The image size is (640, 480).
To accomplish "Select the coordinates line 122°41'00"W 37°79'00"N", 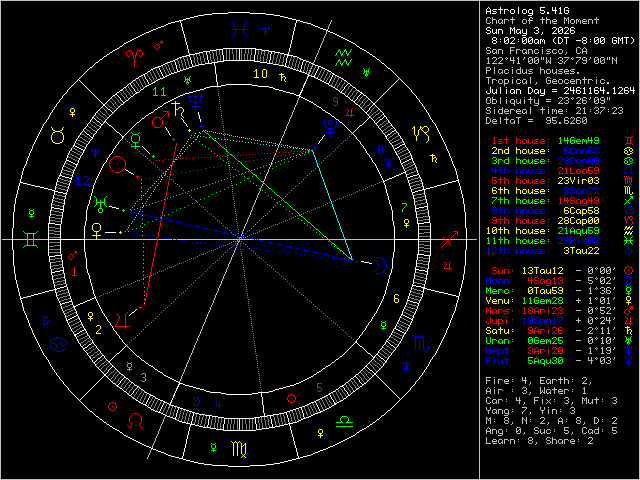I will pos(551,61).
